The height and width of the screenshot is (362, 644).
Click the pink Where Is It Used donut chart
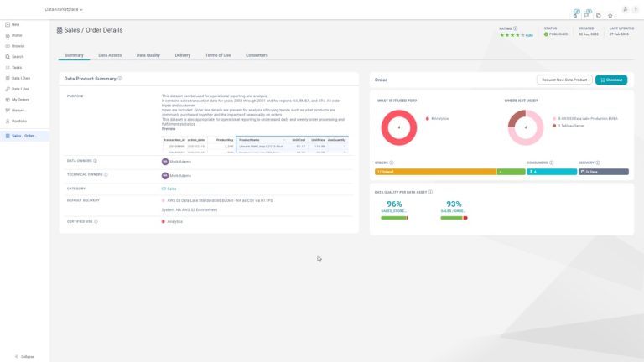click(x=526, y=127)
